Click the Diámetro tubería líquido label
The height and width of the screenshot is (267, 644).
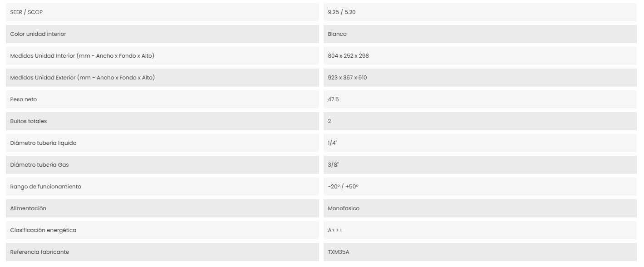coord(43,143)
